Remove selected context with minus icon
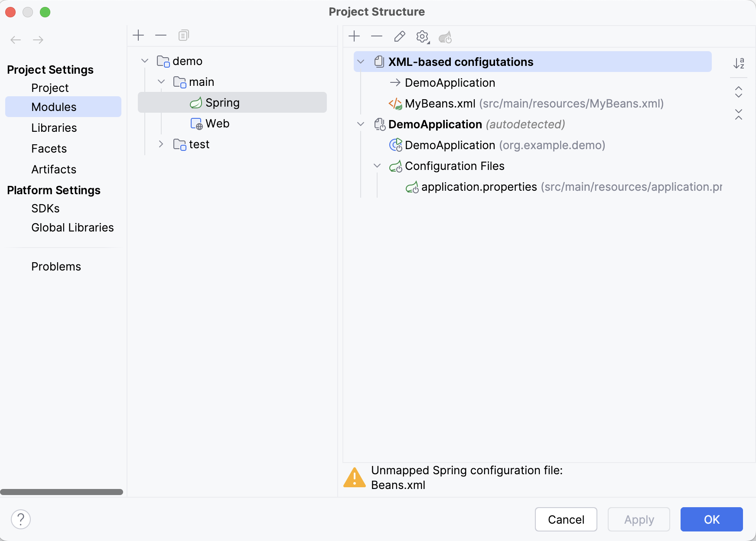Screen dimensions: 756x541 coord(377,36)
